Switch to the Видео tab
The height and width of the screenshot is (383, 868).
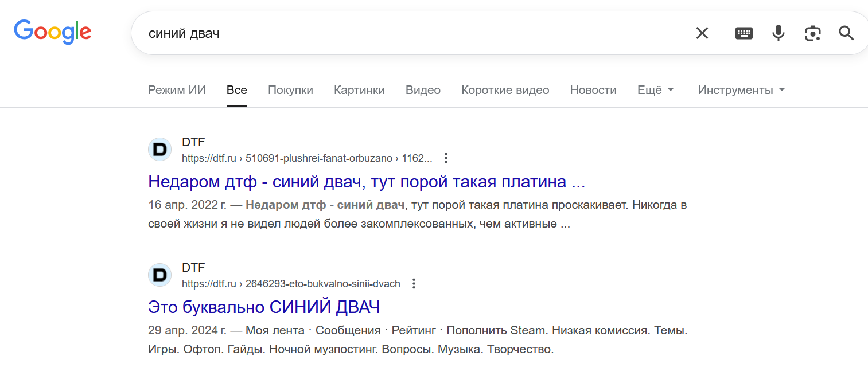423,90
